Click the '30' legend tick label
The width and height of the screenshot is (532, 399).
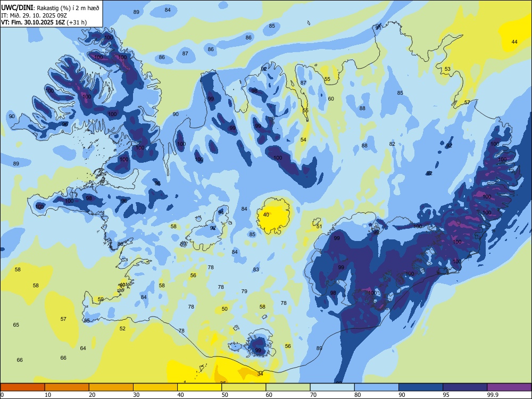click(136, 395)
